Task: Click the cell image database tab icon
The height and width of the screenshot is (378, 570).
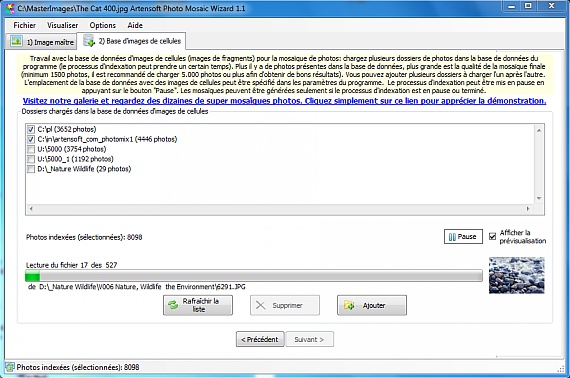Action: click(x=89, y=41)
